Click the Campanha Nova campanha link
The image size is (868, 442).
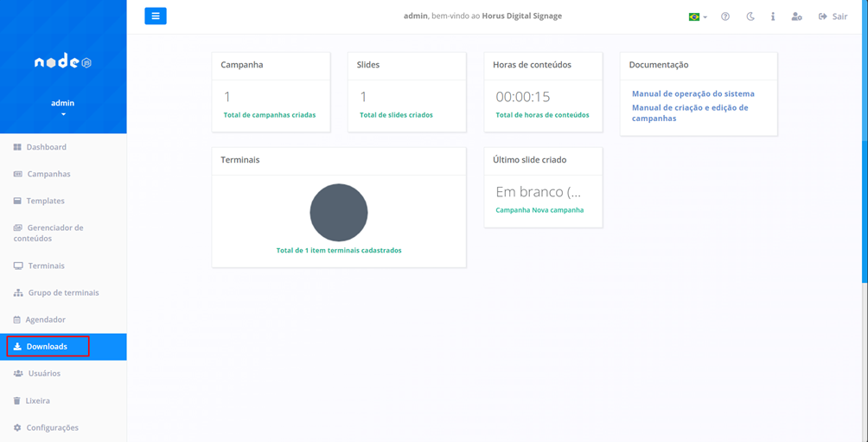[x=539, y=210]
